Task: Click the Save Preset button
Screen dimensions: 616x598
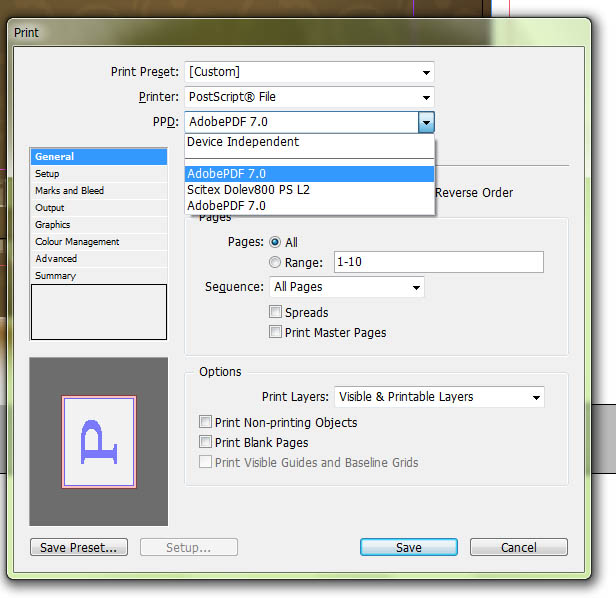Action: click(x=79, y=547)
